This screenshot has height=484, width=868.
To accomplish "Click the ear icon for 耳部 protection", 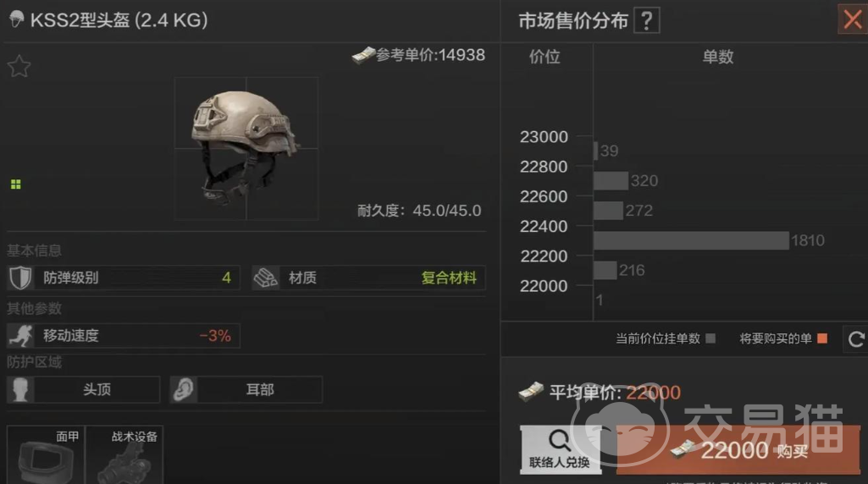I will [183, 389].
